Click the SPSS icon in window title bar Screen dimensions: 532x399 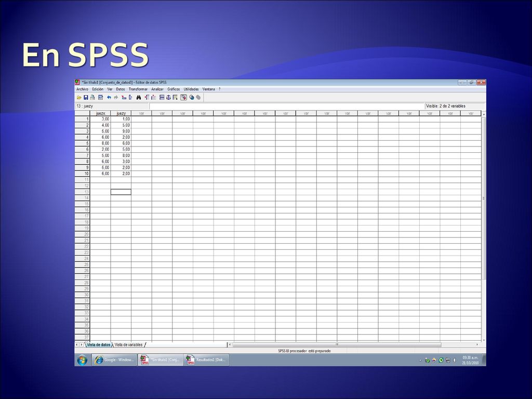77,83
